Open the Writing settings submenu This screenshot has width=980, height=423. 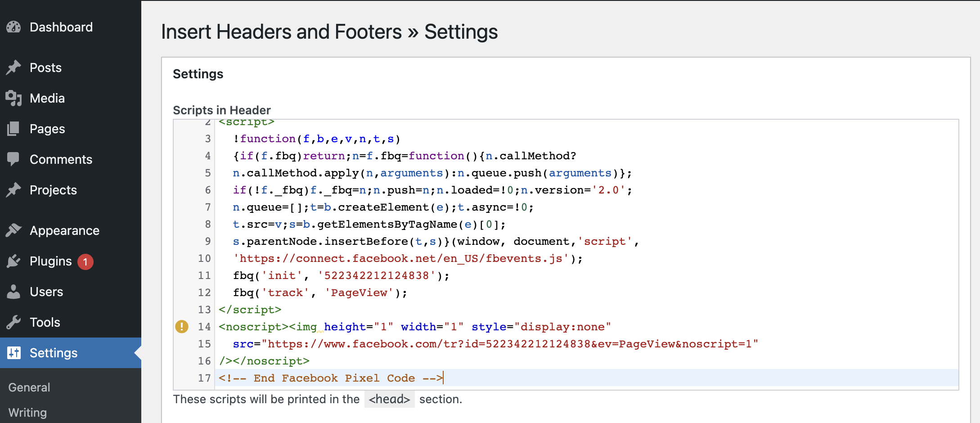point(27,413)
